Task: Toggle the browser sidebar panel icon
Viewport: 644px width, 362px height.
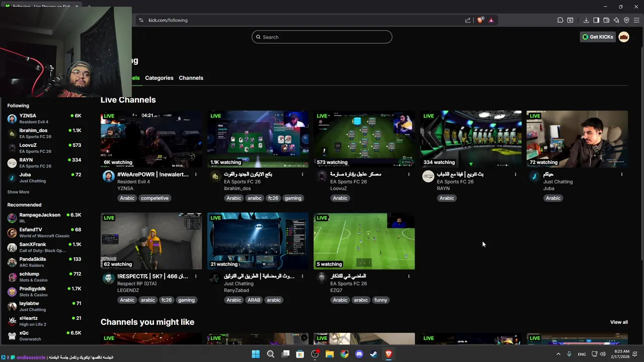Action: click(596, 20)
